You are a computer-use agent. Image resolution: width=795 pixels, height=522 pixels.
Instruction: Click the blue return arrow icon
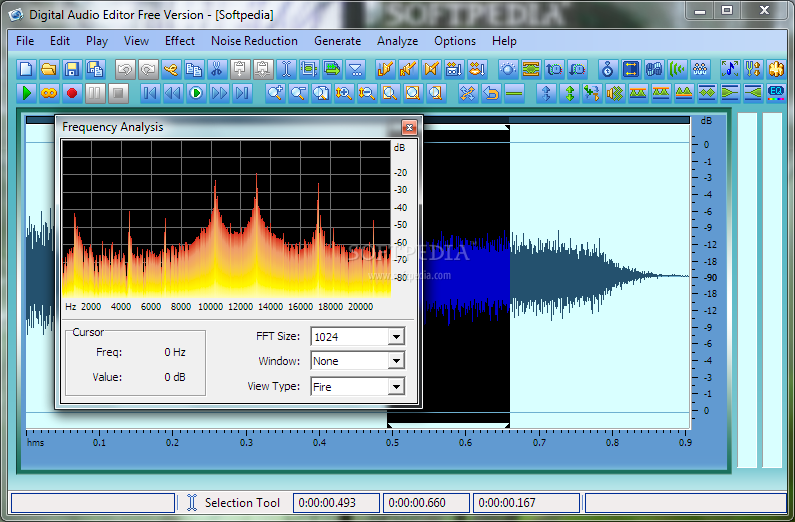point(491,93)
